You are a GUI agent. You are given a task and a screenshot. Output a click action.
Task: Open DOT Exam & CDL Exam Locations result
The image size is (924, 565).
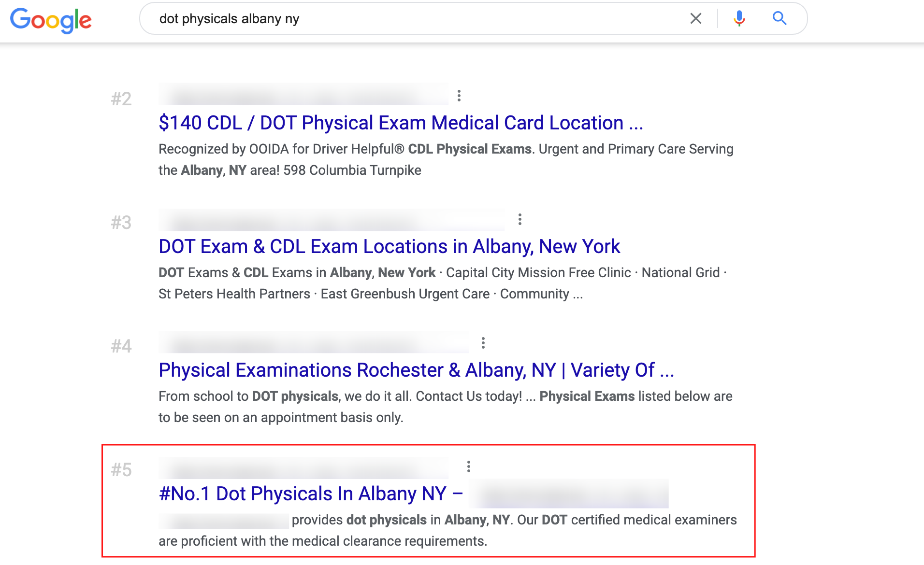coord(389,246)
